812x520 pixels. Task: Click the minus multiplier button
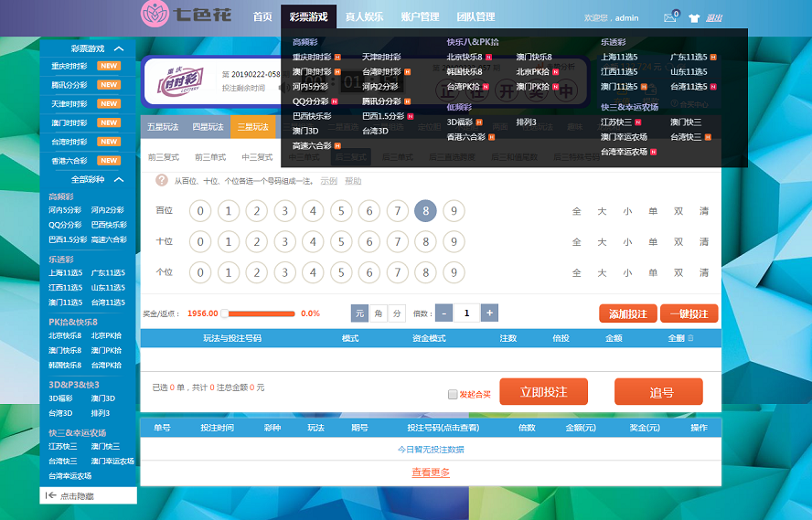444,313
